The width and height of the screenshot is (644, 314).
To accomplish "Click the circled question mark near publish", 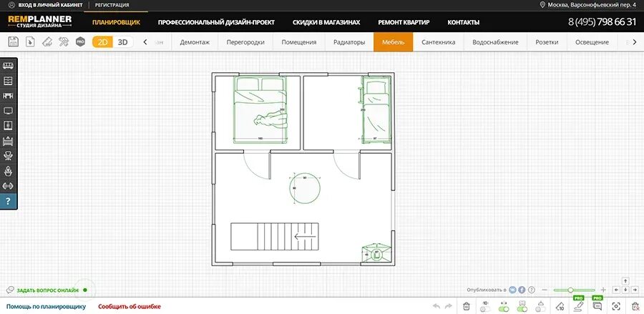I will 532,290.
